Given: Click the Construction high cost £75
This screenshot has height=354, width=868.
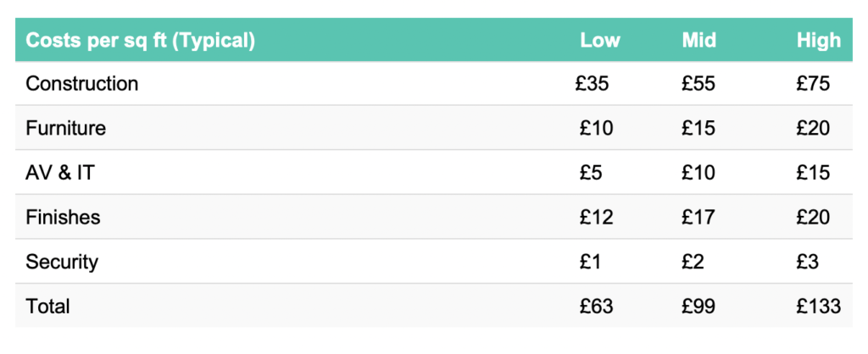Looking at the screenshot, I should click(x=813, y=84).
